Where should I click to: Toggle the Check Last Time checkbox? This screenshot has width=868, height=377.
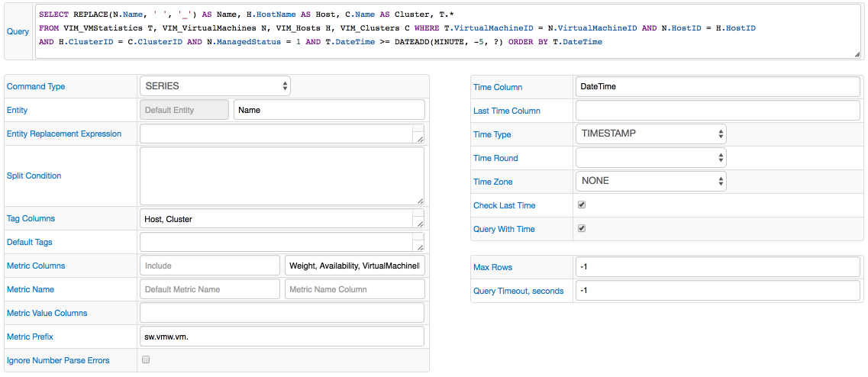581,205
